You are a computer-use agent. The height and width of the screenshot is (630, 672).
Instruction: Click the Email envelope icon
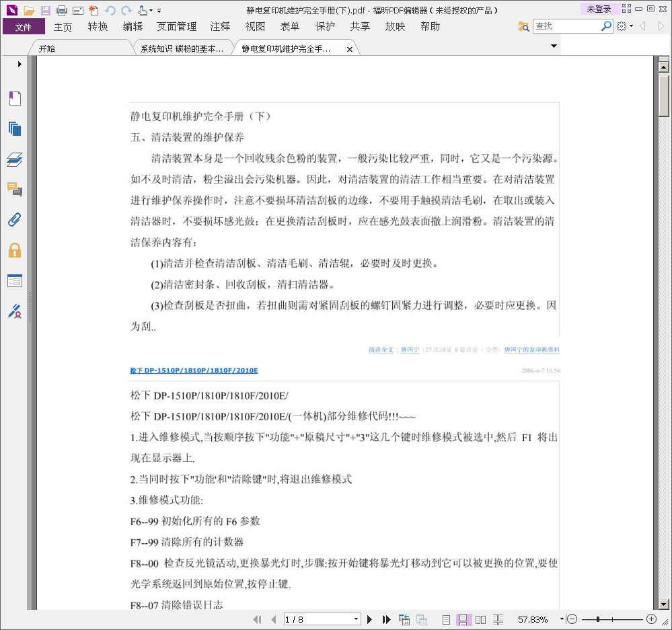click(78, 11)
